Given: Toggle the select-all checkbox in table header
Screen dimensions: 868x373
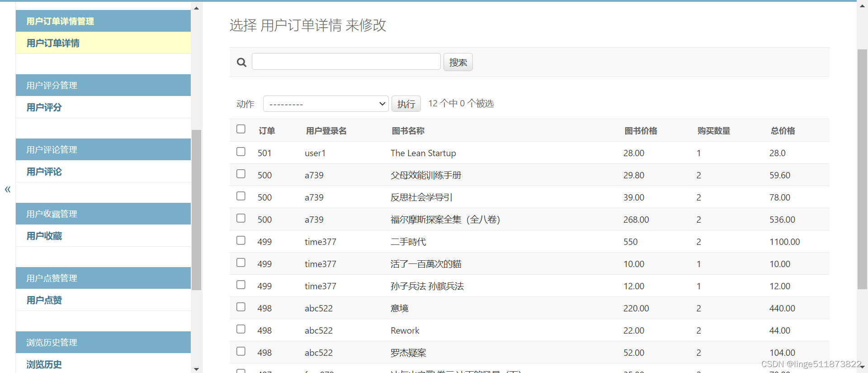Looking at the screenshot, I should pos(241,129).
